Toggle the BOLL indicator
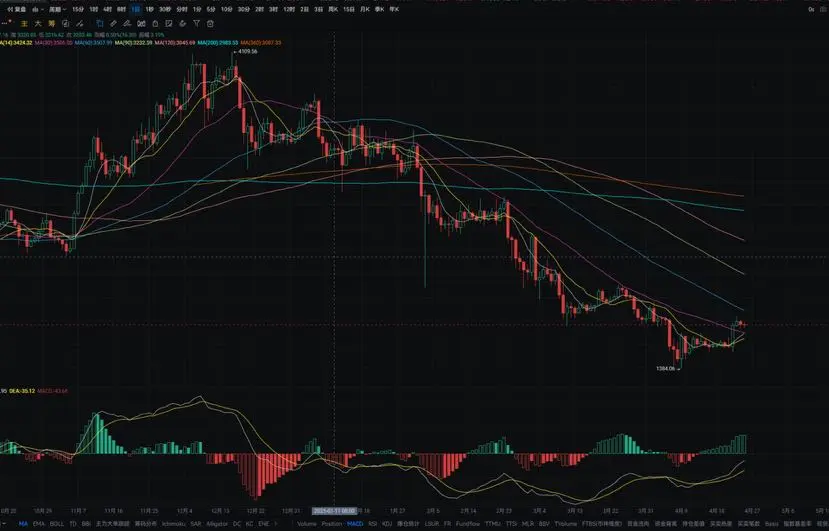The height and width of the screenshot is (531, 829). click(x=57, y=524)
